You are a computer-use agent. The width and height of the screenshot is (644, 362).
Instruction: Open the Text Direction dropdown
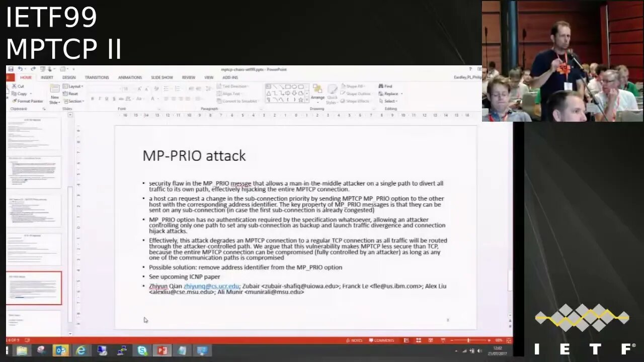point(232,86)
